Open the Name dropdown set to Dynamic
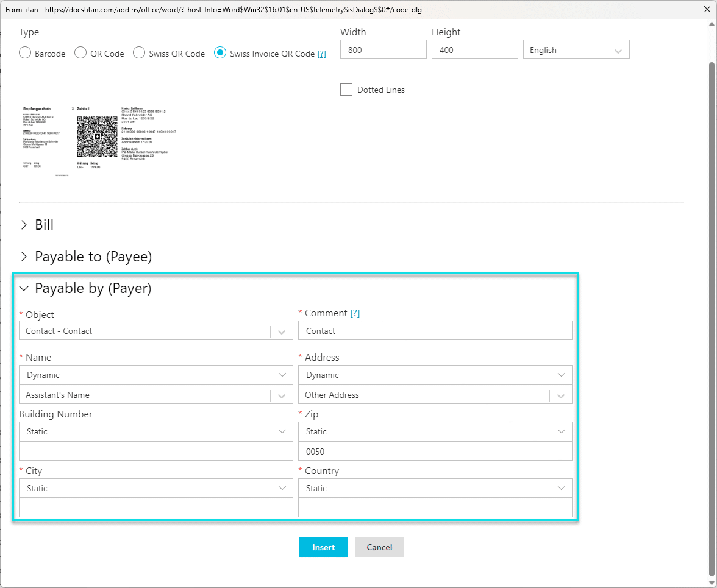717x588 pixels. [x=281, y=375]
